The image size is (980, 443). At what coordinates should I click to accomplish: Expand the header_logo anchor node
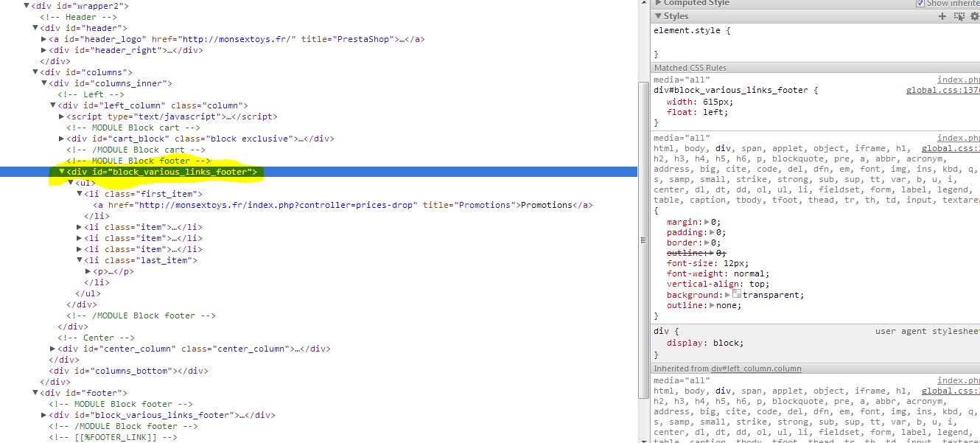click(x=44, y=39)
